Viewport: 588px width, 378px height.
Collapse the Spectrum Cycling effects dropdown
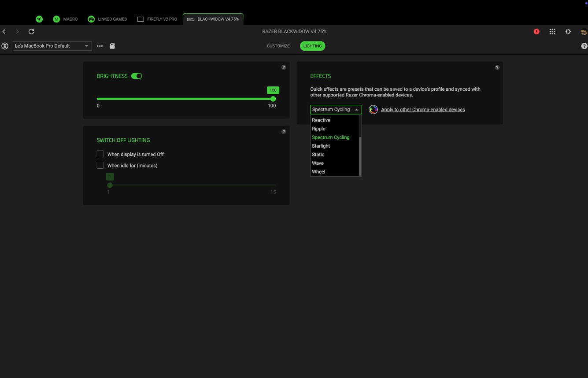pyautogui.click(x=336, y=110)
